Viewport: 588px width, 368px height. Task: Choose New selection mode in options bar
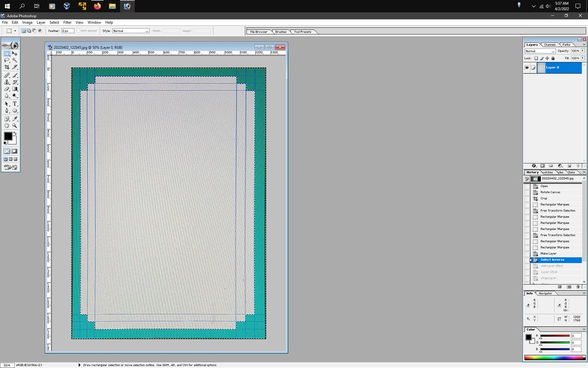coord(24,31)
